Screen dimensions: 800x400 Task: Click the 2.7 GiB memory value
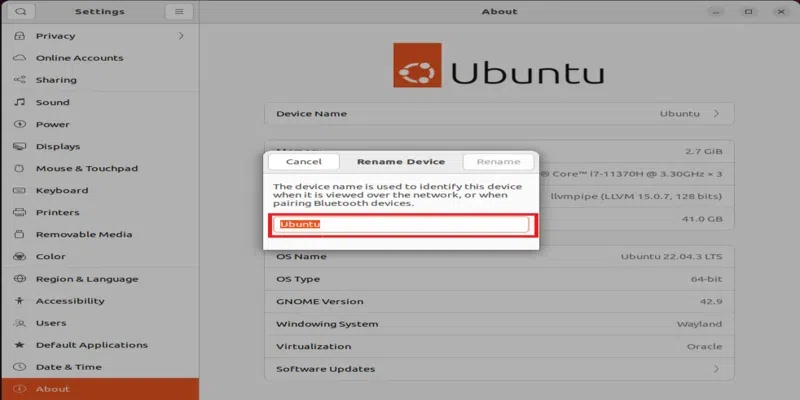(x=704, y=152)
